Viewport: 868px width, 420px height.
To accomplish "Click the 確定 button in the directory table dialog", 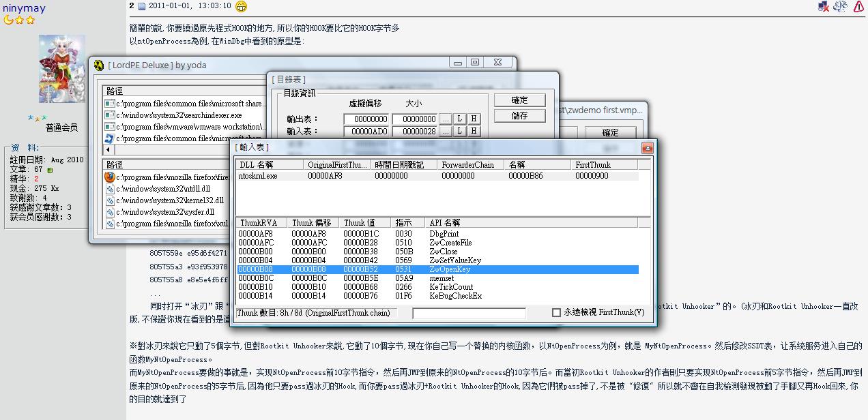I will tap(520, 100).
